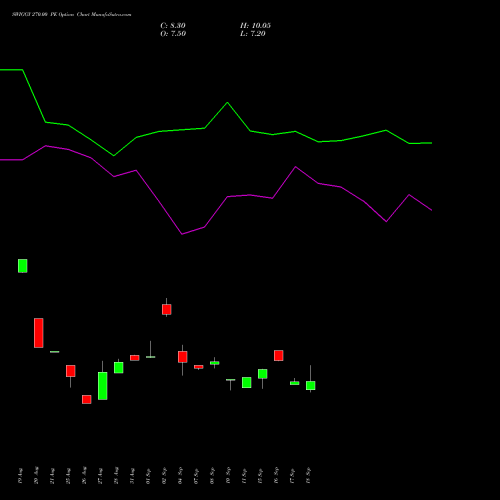
Task: Select the tall red candlestick for 20 Aug
Action: [39, 333]
